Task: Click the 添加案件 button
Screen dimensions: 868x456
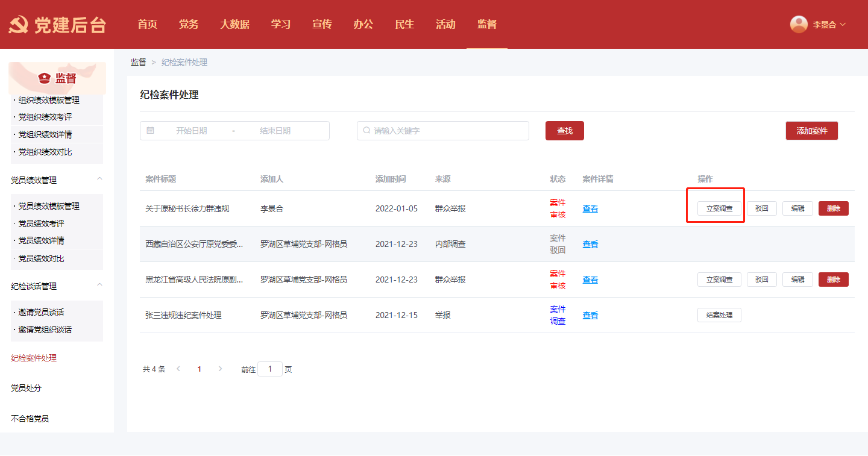Action: [x=811, y=131]
